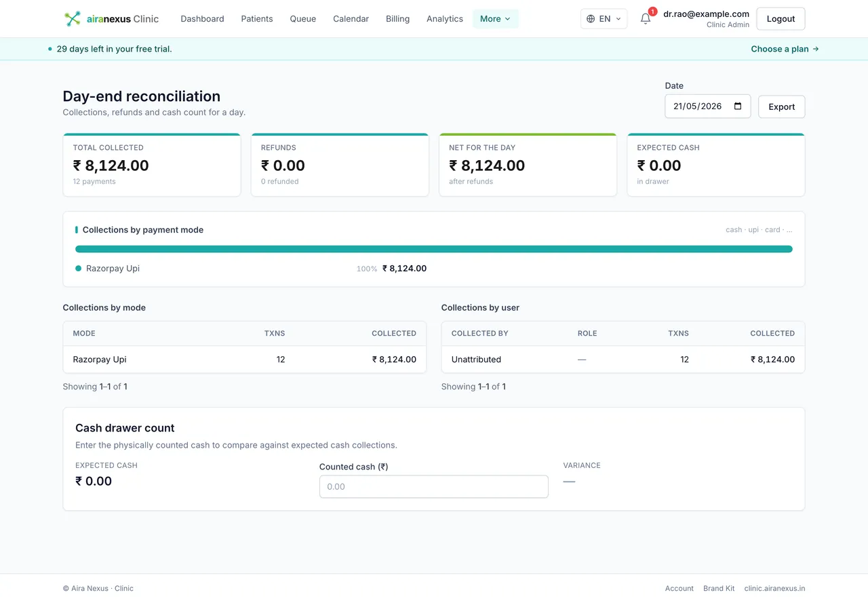Select the Expected Cash in drawer card
Viewport: 868px width, 603px height.
716,165
